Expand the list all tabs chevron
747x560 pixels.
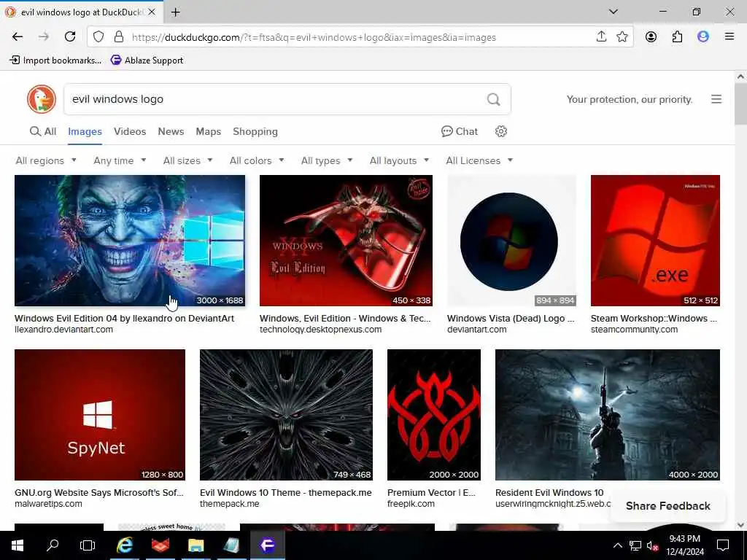pyautogui.click(x=614, y=12)
